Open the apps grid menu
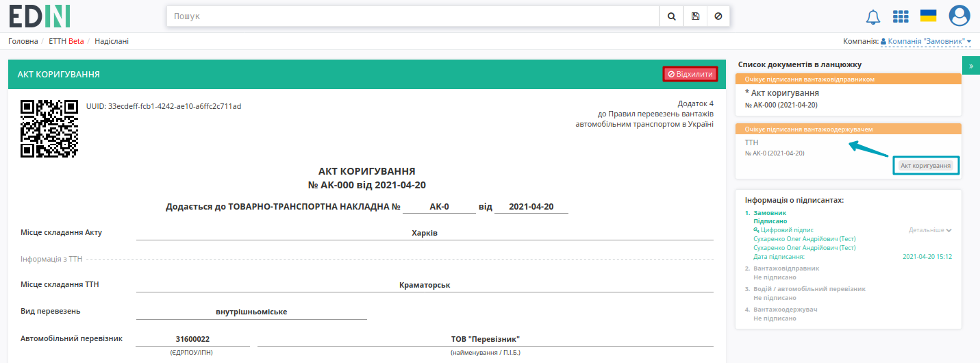 [x=901, y=16]
